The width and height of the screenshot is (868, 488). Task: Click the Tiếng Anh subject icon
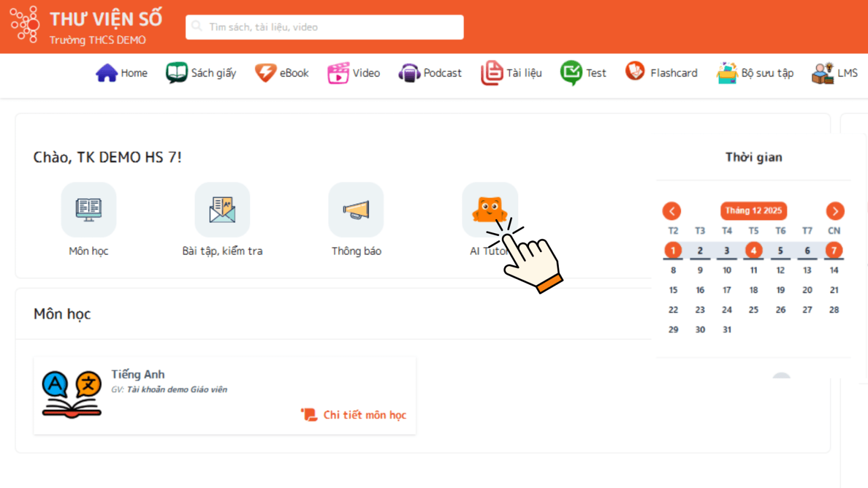pos(72,394)
